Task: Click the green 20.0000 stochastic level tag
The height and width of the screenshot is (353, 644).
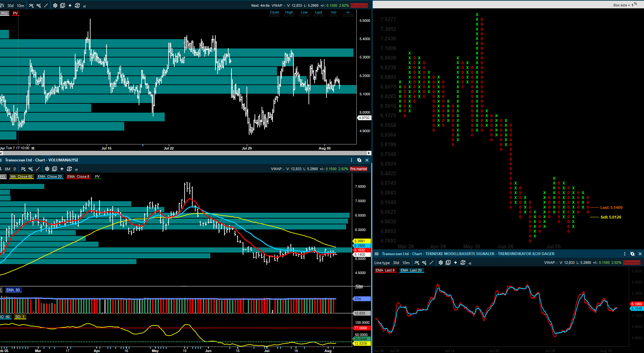Action: click(x=362, y=339)
